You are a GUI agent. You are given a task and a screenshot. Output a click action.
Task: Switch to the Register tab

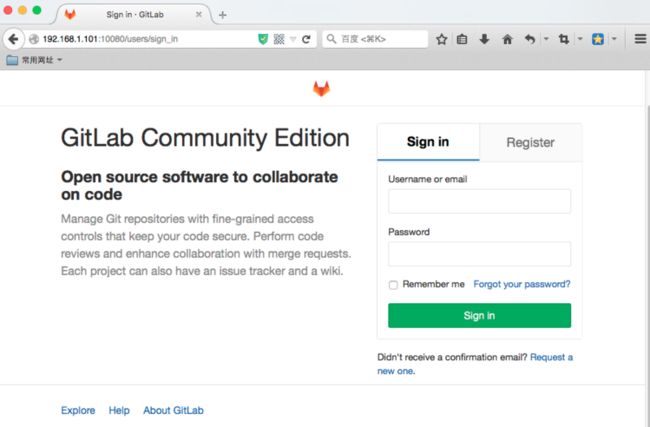[x=531, y=142]
